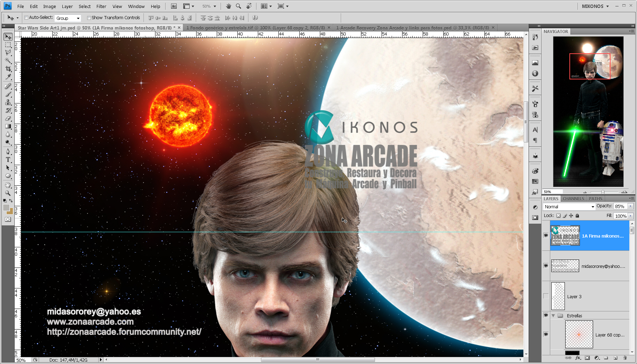Open the MIKONOS workspace switcher
The width and height of the screenshot is (637, 364).
(595, 6)
